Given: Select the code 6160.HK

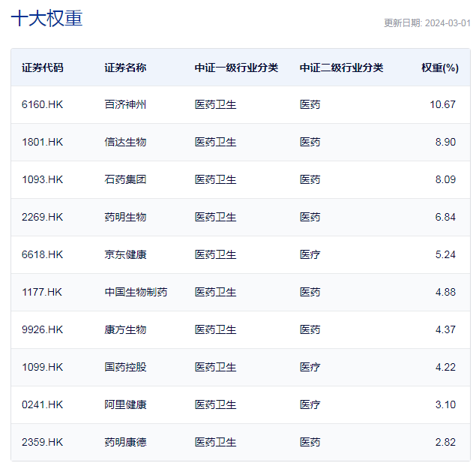Looking at the screenshot, I should tap(42, 104).
